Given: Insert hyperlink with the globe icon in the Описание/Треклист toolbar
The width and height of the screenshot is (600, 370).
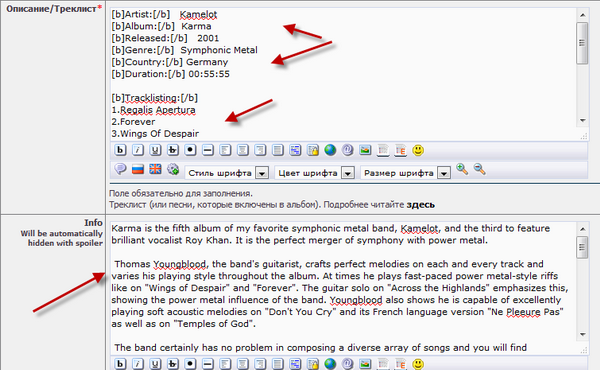Looking at the screenshot, I should tap(330, 150).
